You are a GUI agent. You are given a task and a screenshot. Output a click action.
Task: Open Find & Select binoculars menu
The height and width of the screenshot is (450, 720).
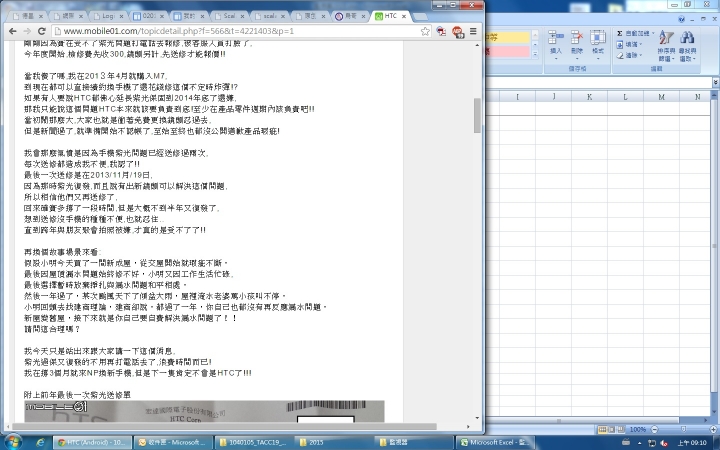pyautogui.click(x=687, y=45)
